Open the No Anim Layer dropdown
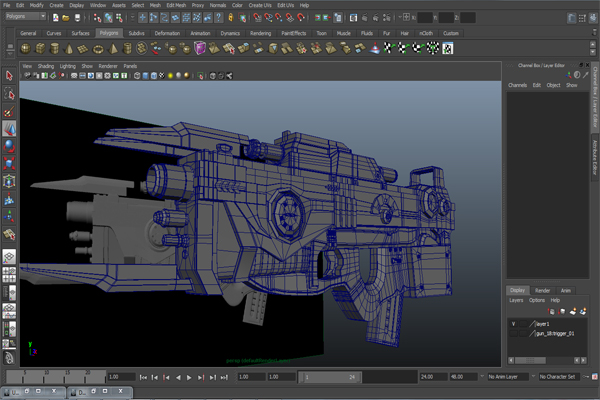 coord(508,377)
